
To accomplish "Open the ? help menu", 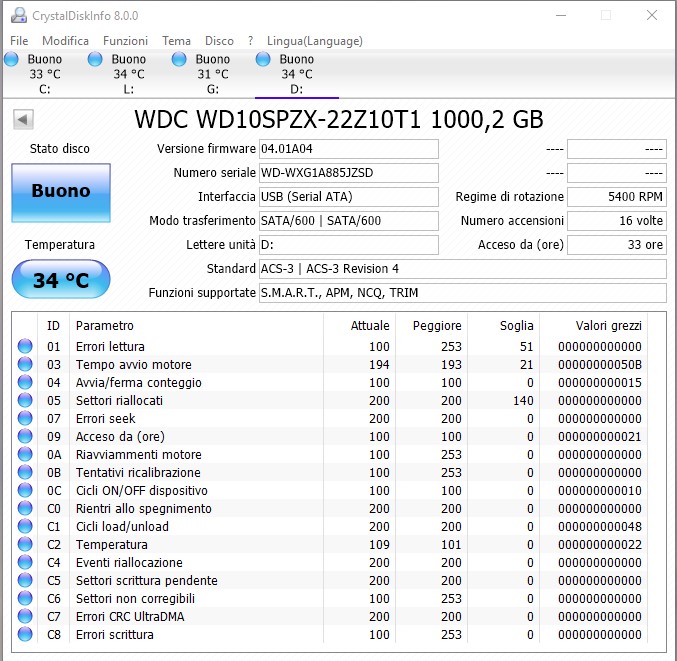I will (250, 41).
